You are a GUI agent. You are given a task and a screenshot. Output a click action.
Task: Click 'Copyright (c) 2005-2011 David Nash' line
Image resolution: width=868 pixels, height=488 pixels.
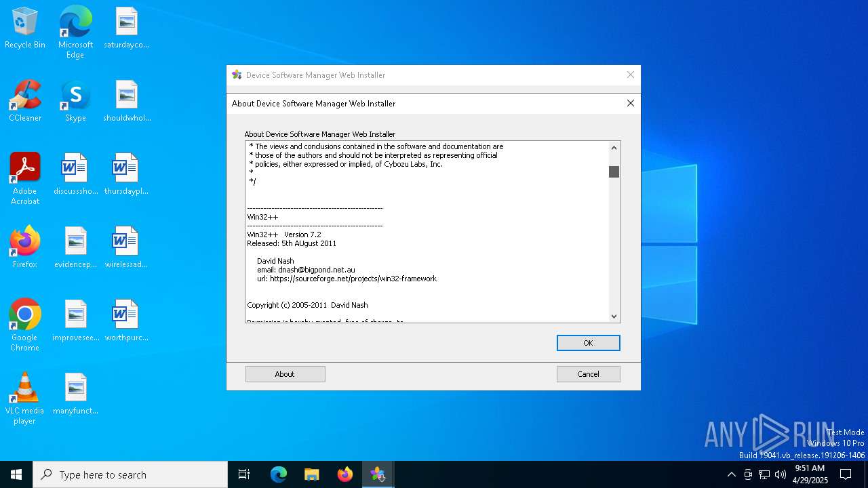(x=308, y=305)
